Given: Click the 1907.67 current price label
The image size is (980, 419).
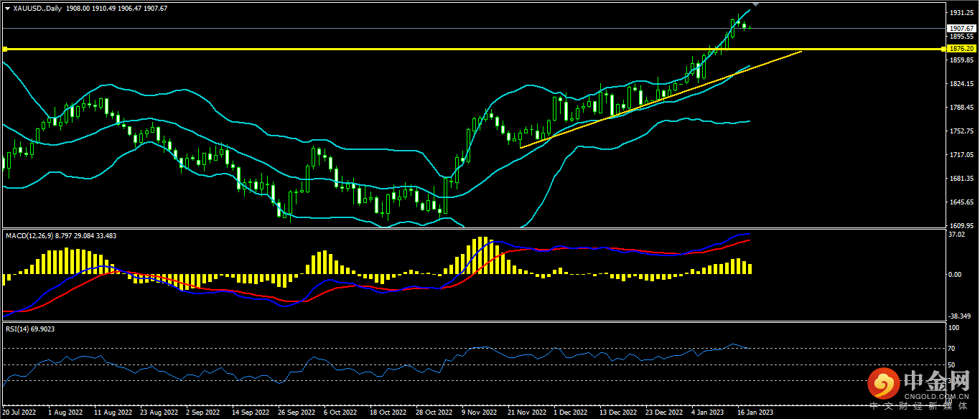Looking at the screenshot, I should click(961, 28).
